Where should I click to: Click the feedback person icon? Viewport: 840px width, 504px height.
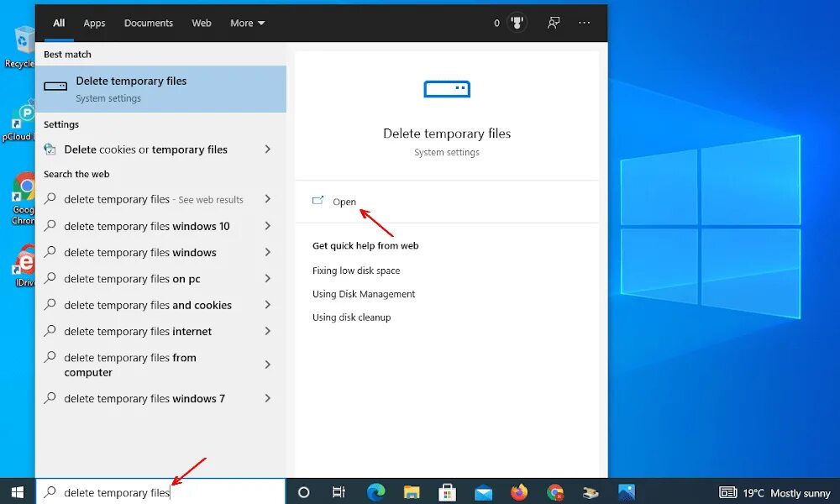tap(554, 23)
